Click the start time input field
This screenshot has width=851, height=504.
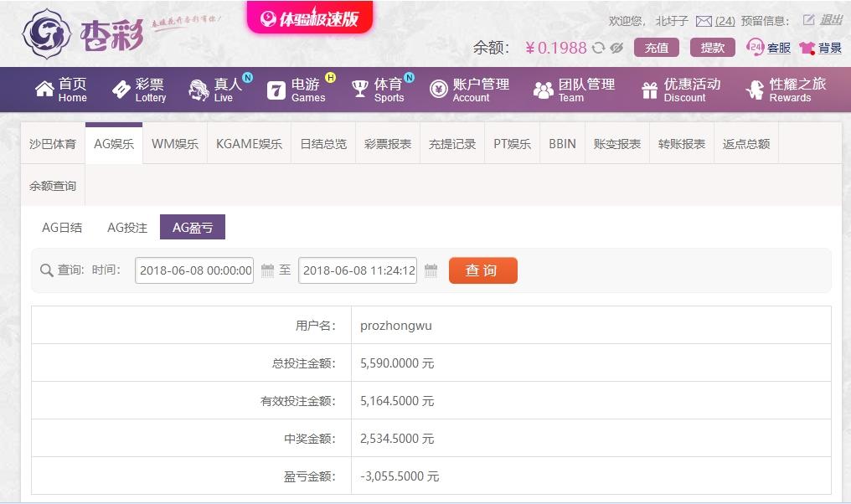point(194,270)
